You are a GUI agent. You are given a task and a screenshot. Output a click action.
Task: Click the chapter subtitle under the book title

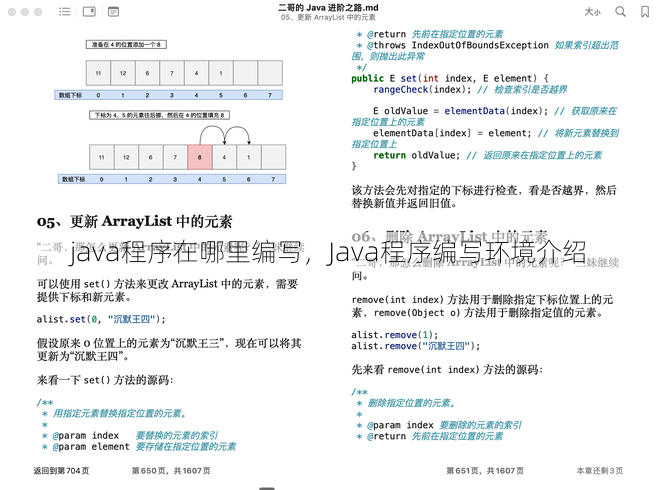point(328,17)
